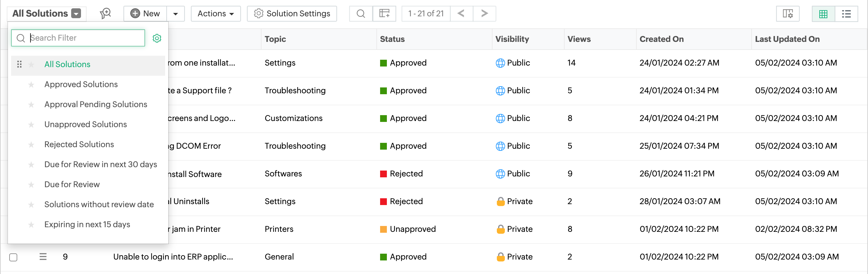Open the column chooser table icon
Image resolution: width=868 pixels, height=274 pixels.
point(384,14)
